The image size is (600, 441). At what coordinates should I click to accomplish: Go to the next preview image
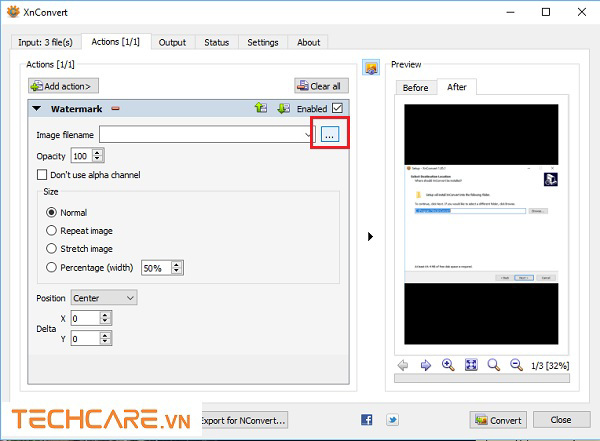click(x=426, y=365)
